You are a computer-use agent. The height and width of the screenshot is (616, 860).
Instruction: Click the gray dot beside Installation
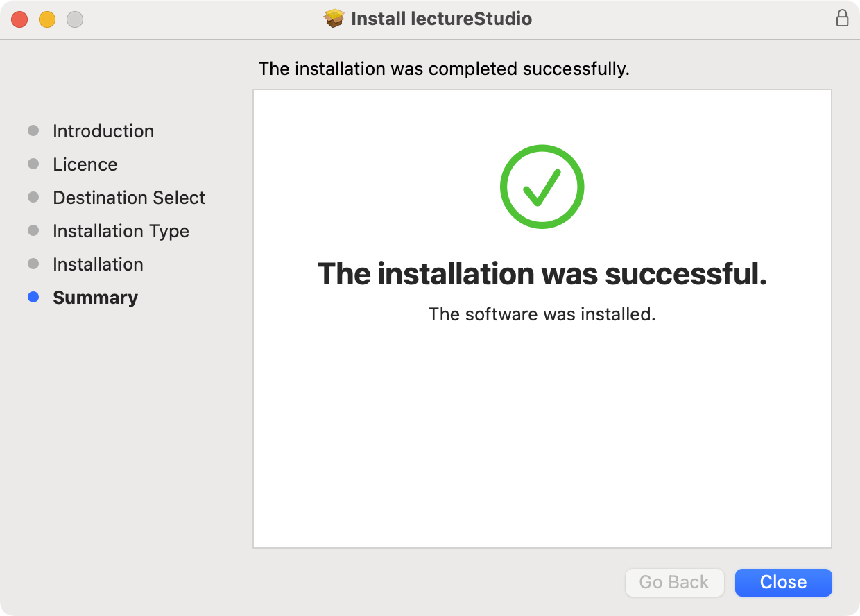pyautogui.click(x=33, y=264)
